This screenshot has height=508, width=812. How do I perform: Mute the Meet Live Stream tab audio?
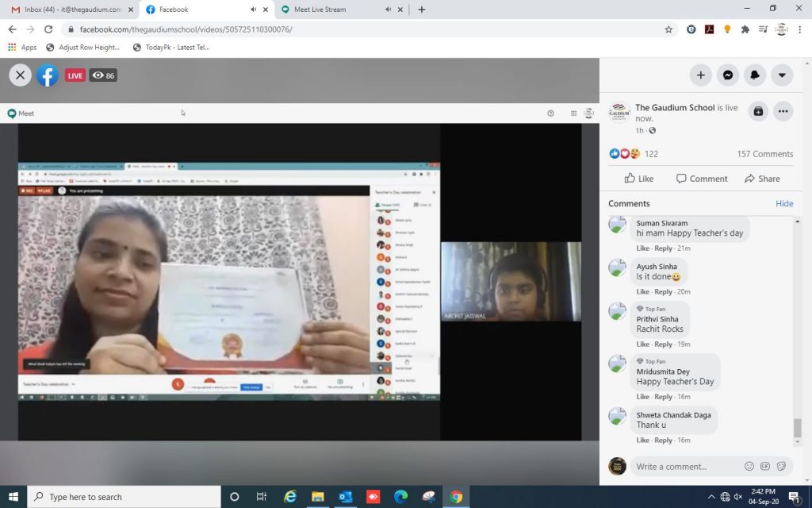pyautogui.click(x=388, y=10)
